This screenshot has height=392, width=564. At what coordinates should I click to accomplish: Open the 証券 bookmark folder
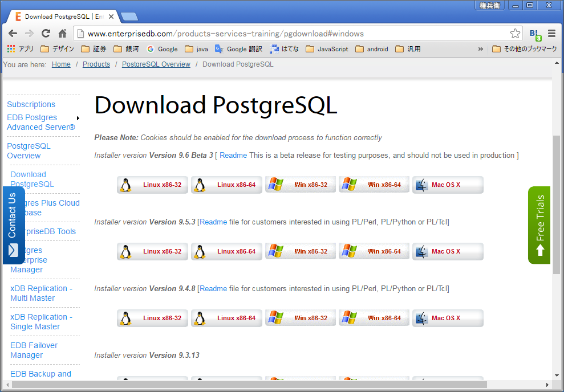point(94,49)
